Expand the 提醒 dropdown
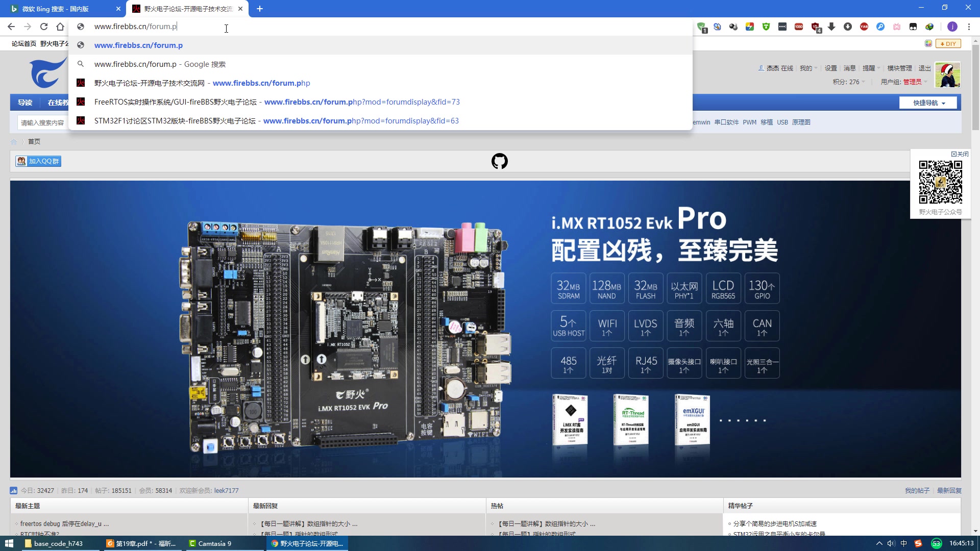 coord(871,68)
